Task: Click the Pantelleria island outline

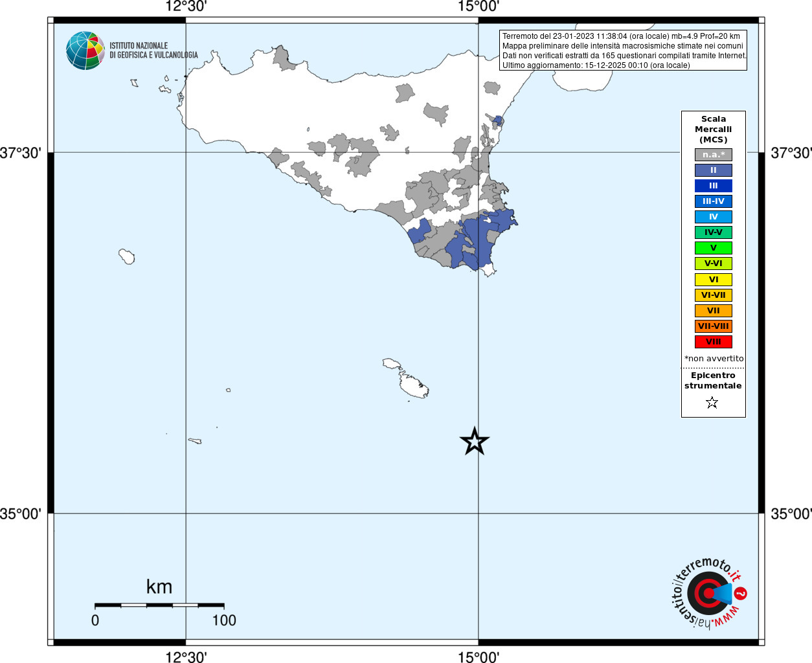Action: [x=126, y=256]
